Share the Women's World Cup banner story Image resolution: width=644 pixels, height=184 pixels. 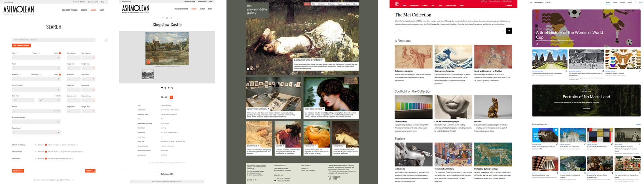(x=537, y=44)
